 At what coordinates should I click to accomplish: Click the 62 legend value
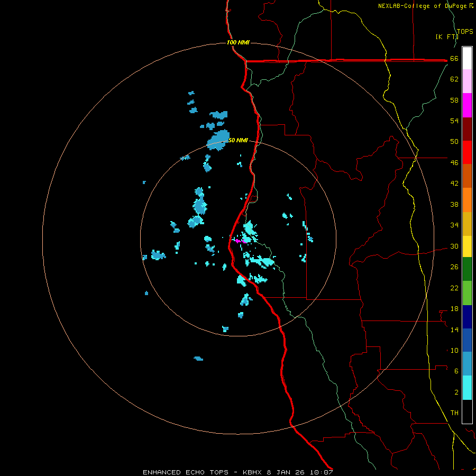(x=454, y=79)
